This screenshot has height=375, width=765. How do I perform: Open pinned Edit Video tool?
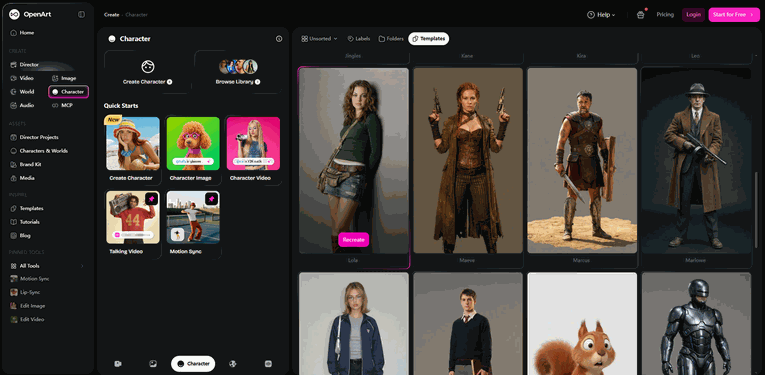pos(27,319)
